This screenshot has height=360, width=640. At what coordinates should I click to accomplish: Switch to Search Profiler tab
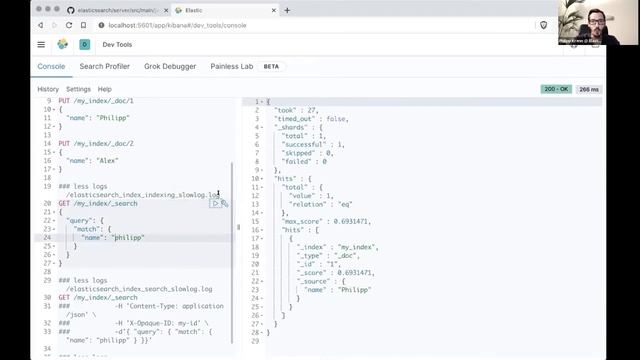pyautogui.click(x=104, y=66)
